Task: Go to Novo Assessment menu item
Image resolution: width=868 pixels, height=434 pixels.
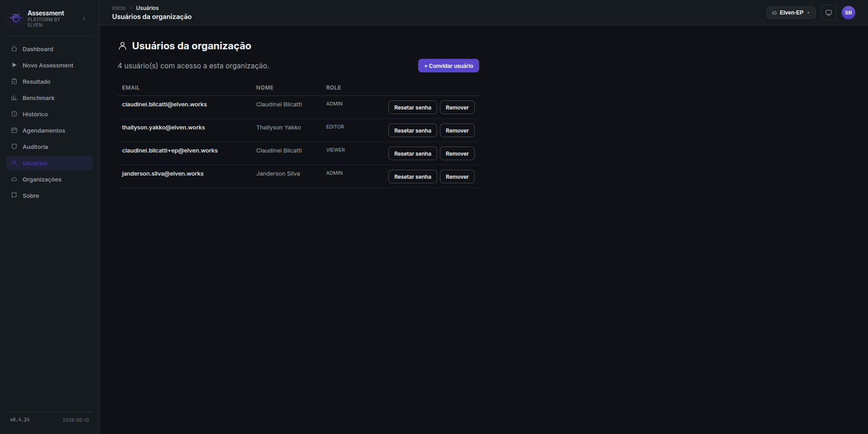Action: [49, 65]
